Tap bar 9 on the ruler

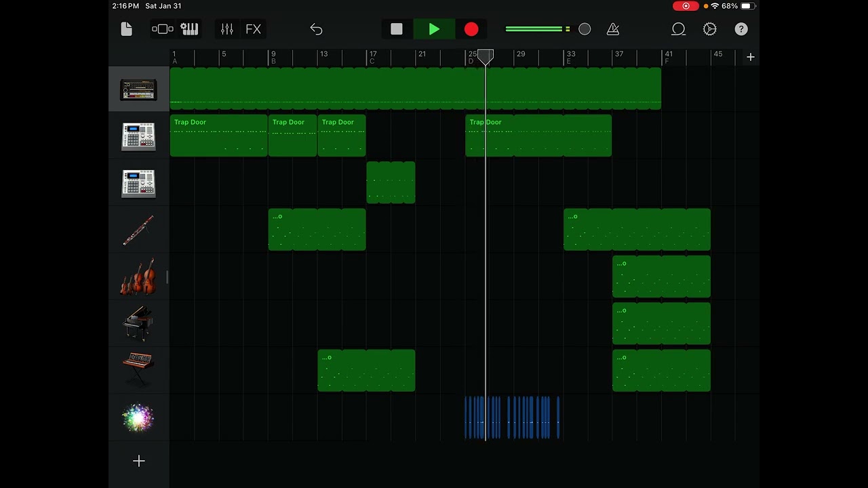273,54
